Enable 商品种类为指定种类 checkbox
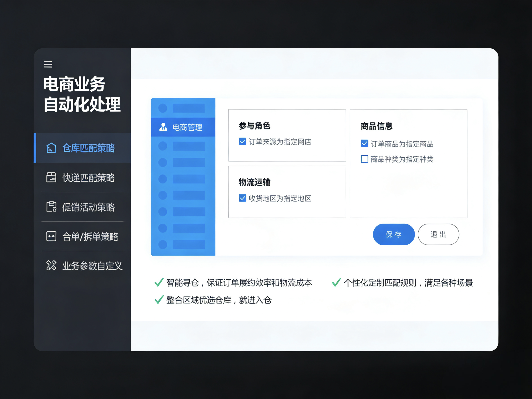Image resolution: width=532 pixels, height=399 pixels. click(364, 159)
